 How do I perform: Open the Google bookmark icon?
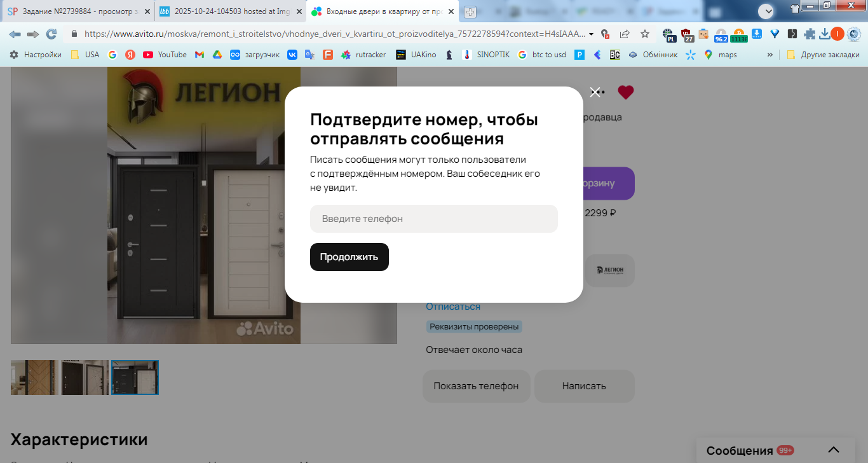tap(112, 55)
